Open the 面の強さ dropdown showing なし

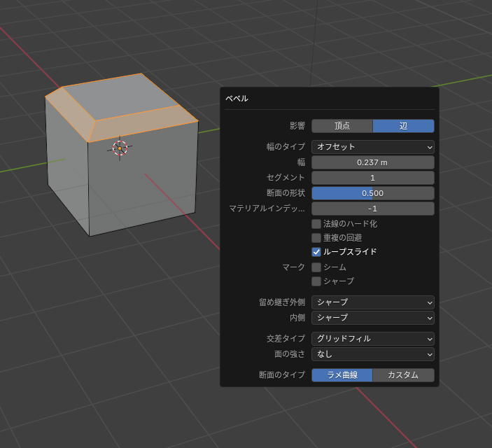pyautogui.click(x=373, y=354)
